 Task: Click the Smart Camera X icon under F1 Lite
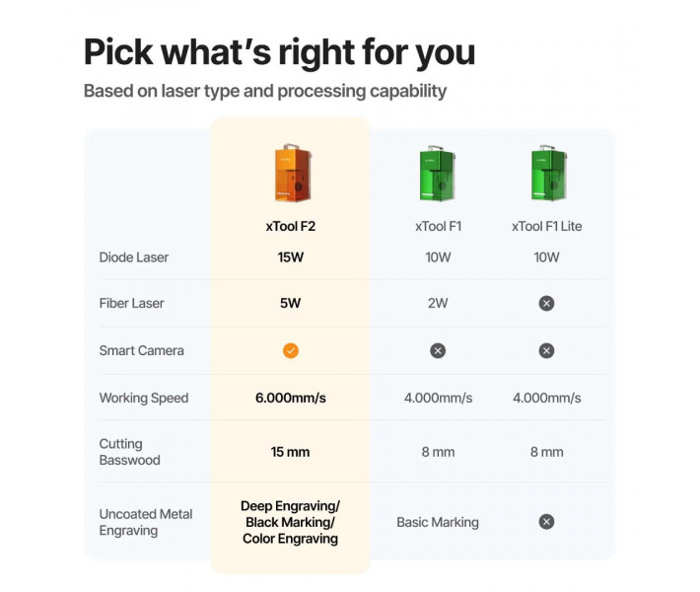[x=546, y=350]
